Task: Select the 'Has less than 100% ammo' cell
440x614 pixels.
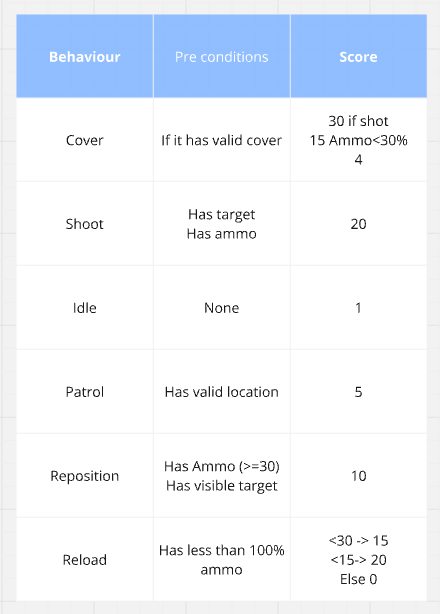Action: pos(222,559)
